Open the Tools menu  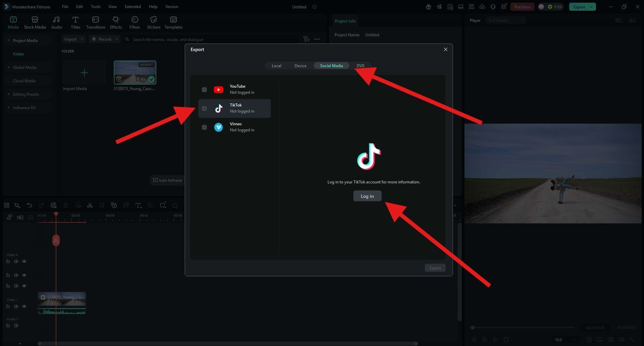[x=96, y=7]
